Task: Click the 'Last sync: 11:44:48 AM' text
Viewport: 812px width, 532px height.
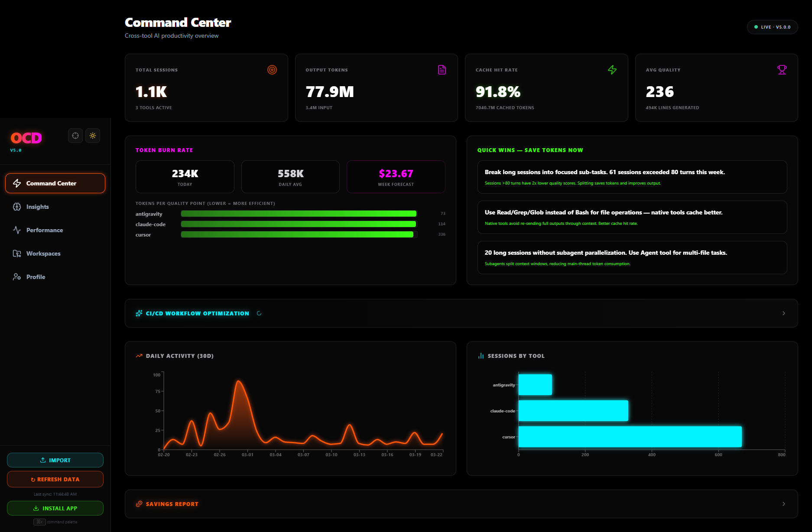Action: 55,494
